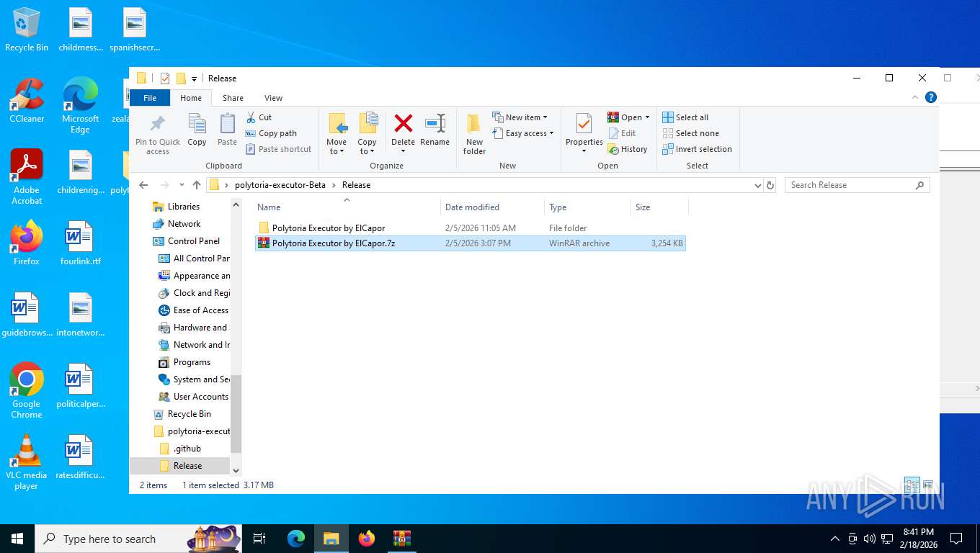The height and width of the screenshot is (553, 980).
Task: Click Select all
Action: coord(685,117)
